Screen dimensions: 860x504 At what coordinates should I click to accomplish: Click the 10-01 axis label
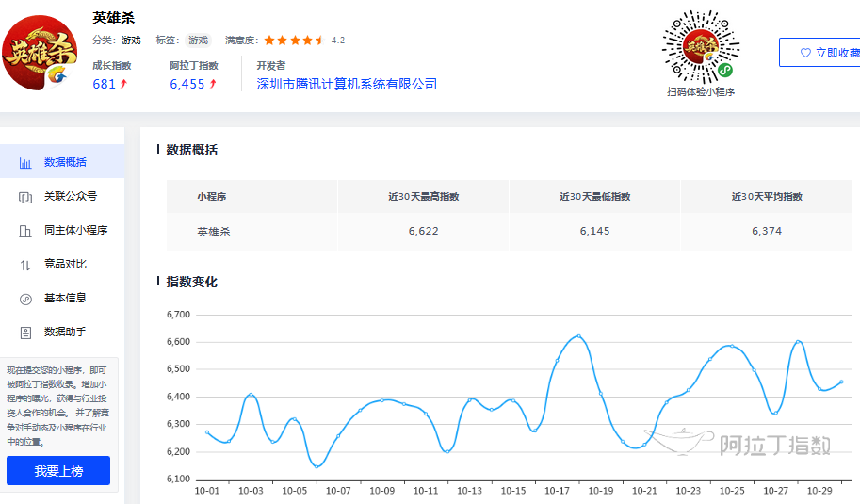(x=207, y=491)
